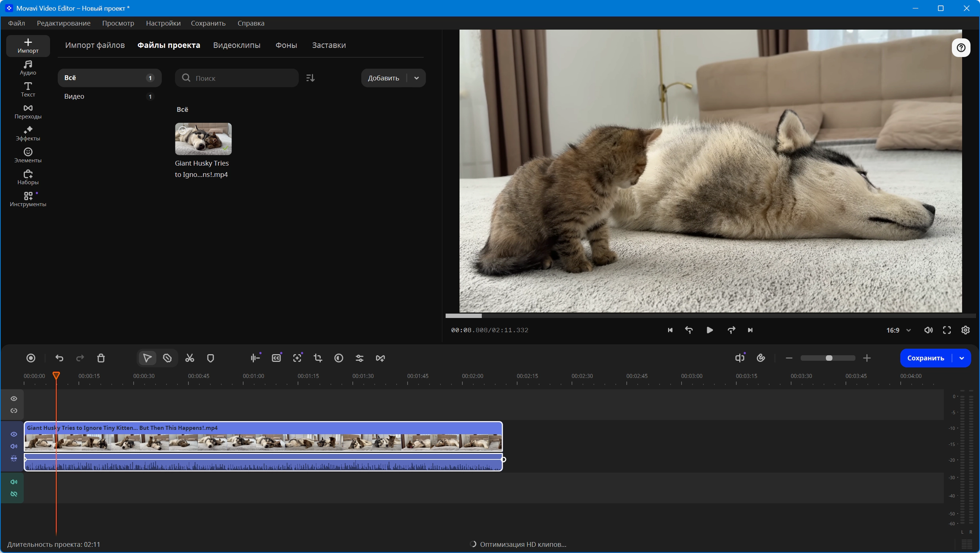The height and width of the screenshot is (553, 980).
Task: Switch to the Видеоклипы tab
Action: coord(237,45)
